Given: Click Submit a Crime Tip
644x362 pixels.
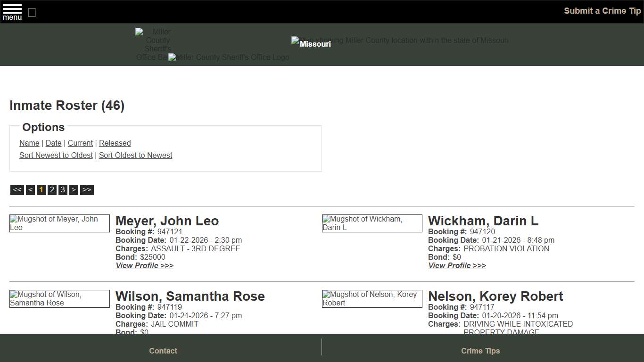Looking at the screenshot, I should click(602, 10).
